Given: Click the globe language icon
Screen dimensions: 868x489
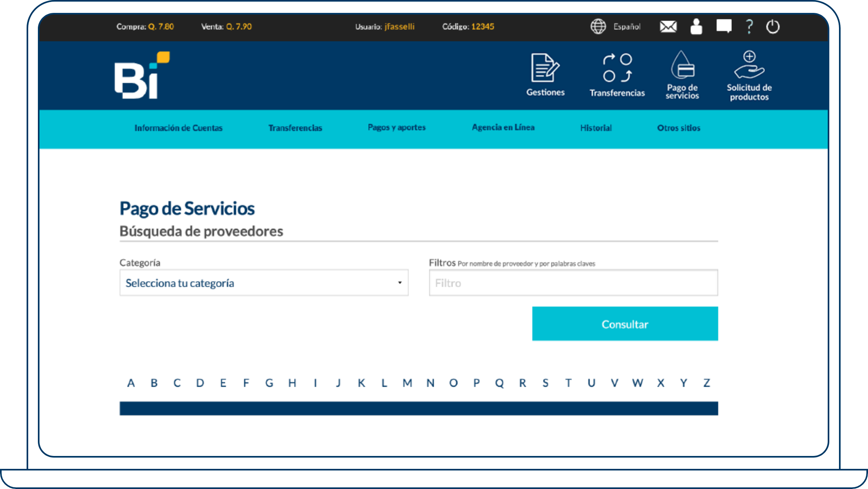Looking at the screenshot, I should pos(598,27).
